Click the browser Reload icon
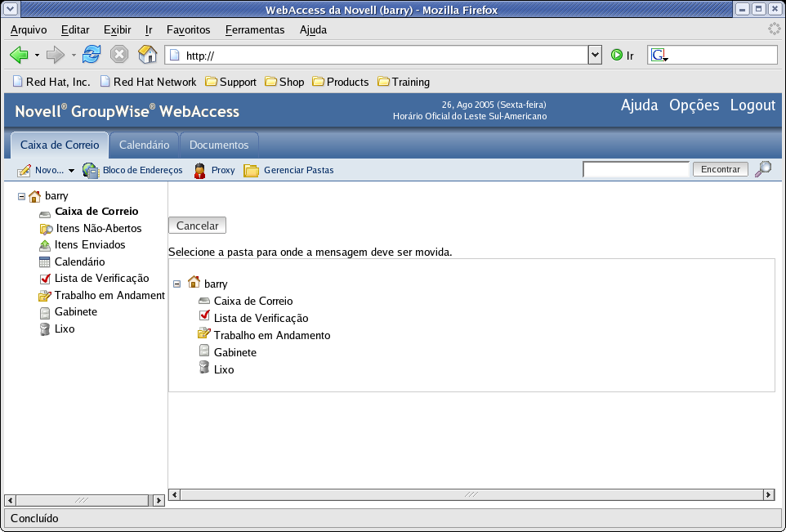 tap(92, 54)
